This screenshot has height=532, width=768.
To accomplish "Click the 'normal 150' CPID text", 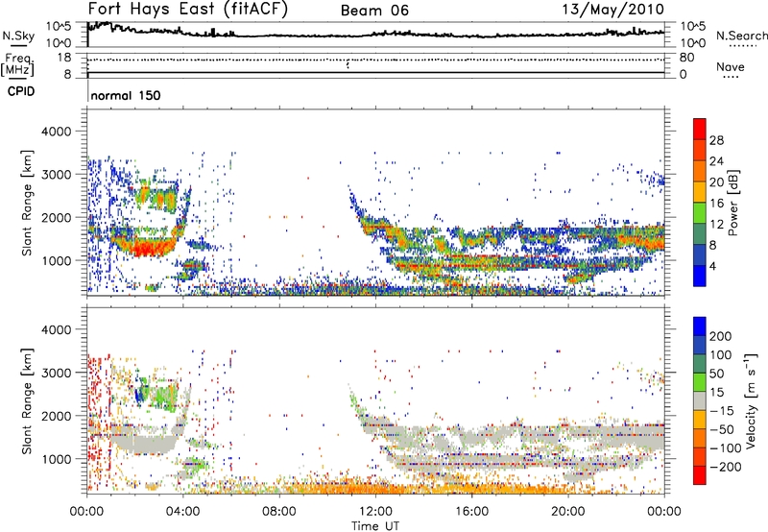I will 126,95.
